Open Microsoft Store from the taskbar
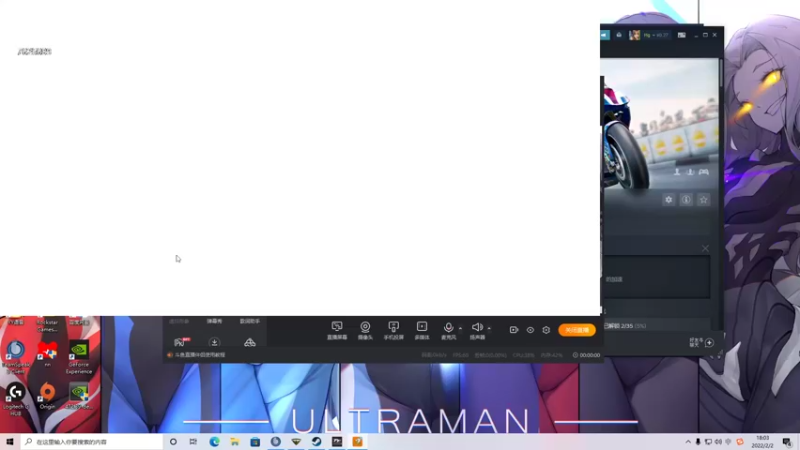Image resolution: width=800 pixels, height=450 pixels. pyautogui.click(x=255, y=442)
